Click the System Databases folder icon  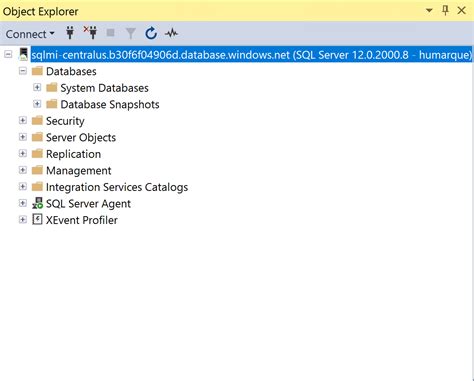tap(52, 88)
